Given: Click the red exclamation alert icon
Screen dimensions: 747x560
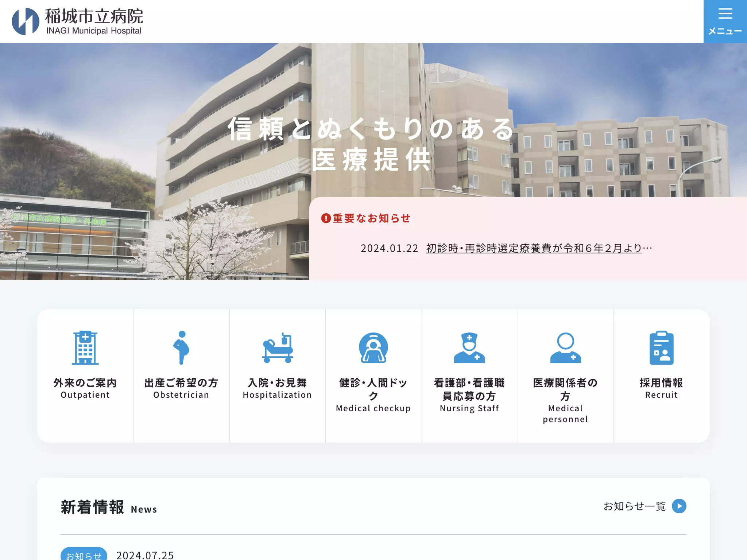Looking at the screenshot, I should (x=326, y=218).
